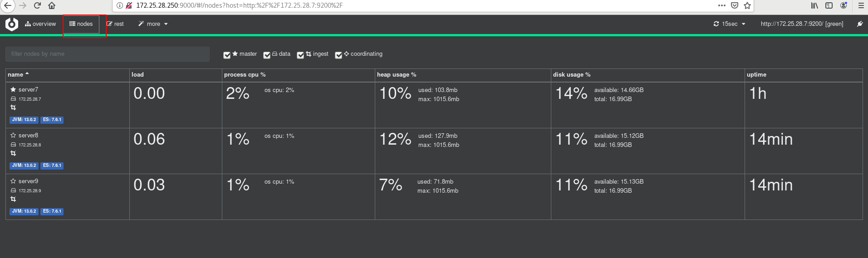Viewport: 868px width, 258px height.
Task: Click the Pocket save icon
Action: click(735, 5)
